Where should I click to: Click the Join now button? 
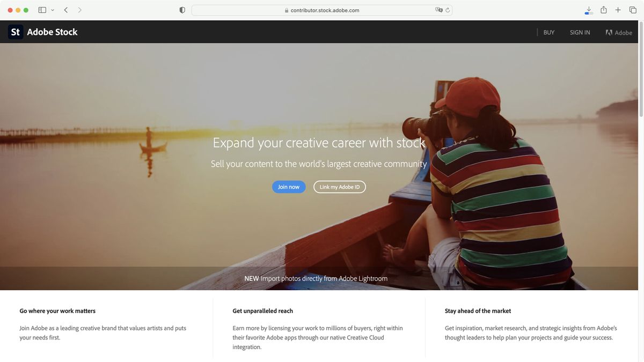tap(289, 187)
